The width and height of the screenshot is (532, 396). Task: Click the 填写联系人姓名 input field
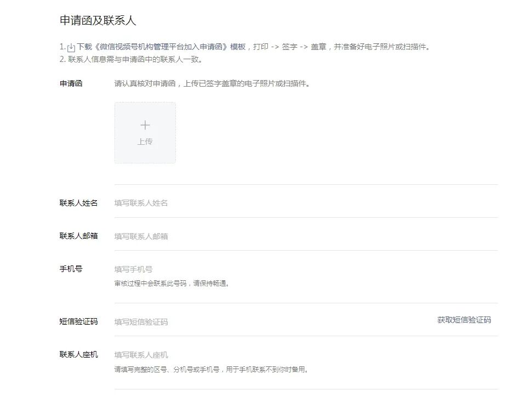point(164,202)
